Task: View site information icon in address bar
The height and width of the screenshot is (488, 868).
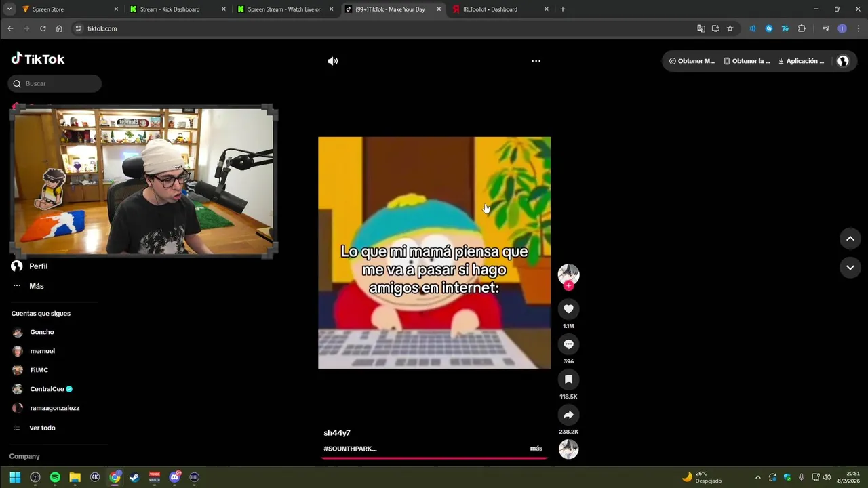Action: [79, 28]
